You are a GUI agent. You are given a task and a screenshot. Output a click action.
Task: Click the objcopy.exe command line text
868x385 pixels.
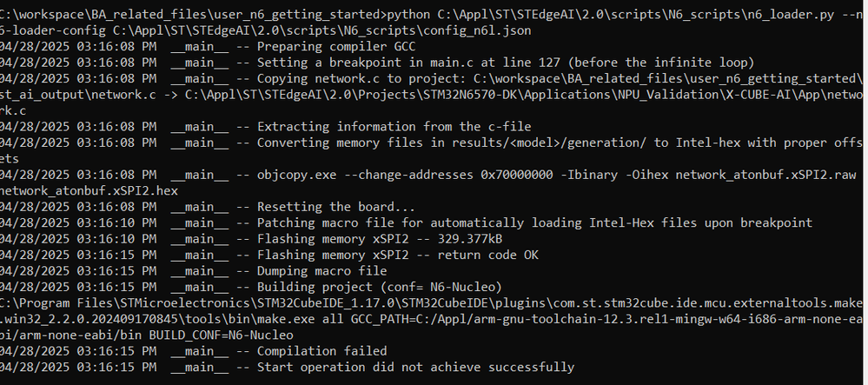pos(556,175)
